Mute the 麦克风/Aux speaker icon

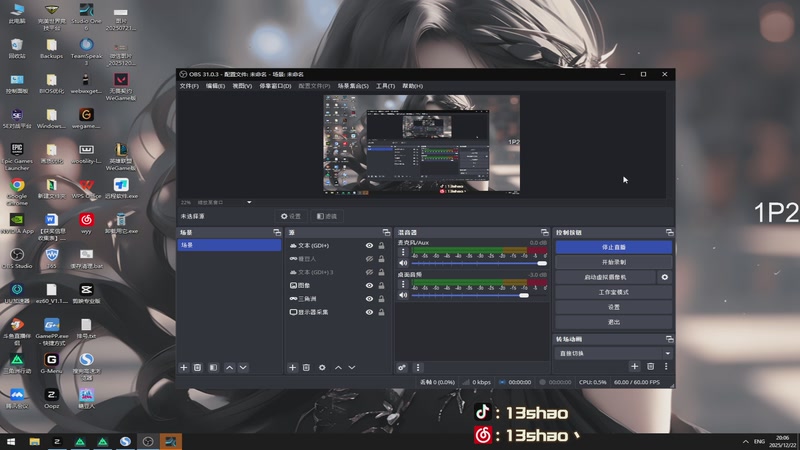403,263
